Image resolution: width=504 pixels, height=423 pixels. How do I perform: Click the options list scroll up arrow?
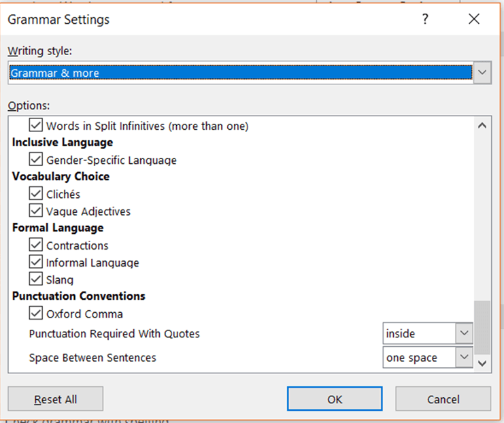point(482,126)
